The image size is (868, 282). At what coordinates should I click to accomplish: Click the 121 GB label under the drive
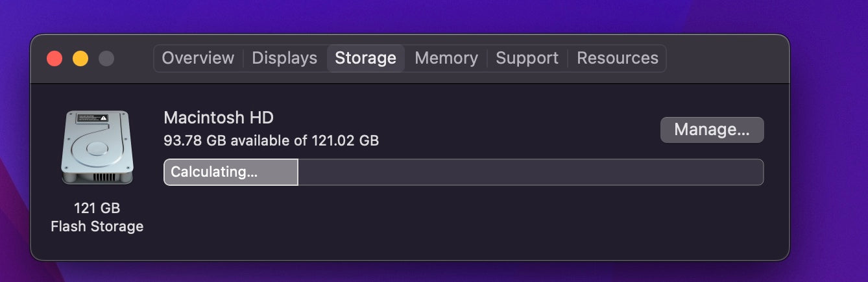click(x=97, y=209)
